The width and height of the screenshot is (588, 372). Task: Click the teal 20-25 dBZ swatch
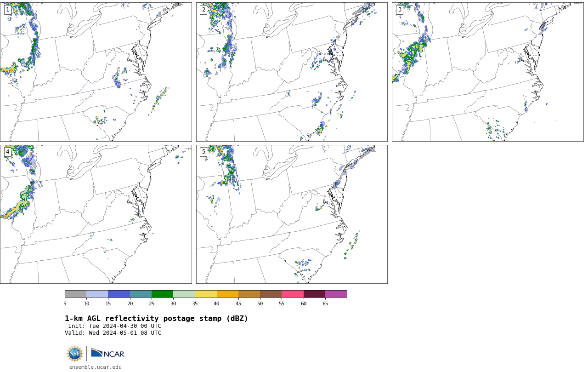coord(141,294)
